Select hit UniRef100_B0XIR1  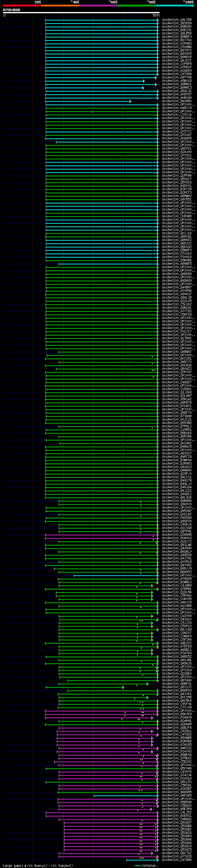(x=177, y=358)
